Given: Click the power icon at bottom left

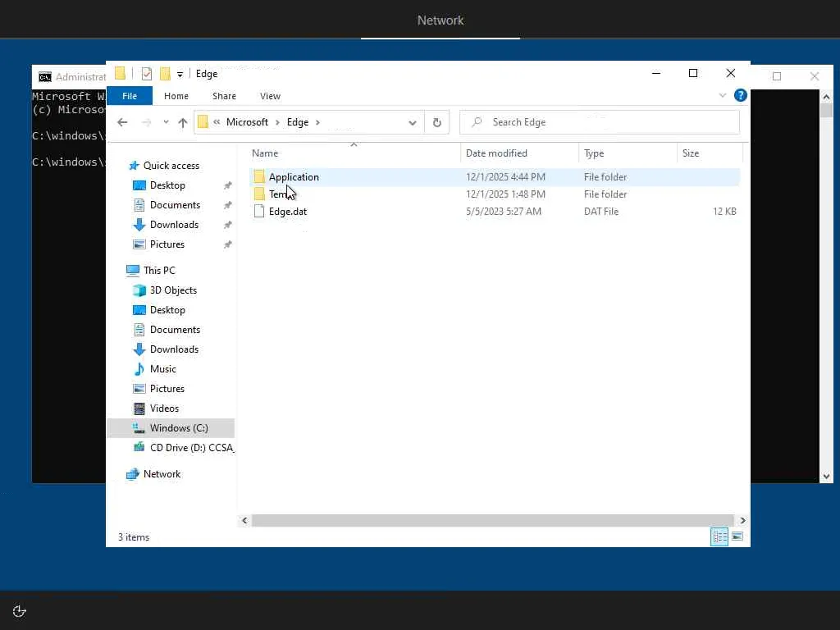Looking at the screenshot, I should tap(20, 611).
